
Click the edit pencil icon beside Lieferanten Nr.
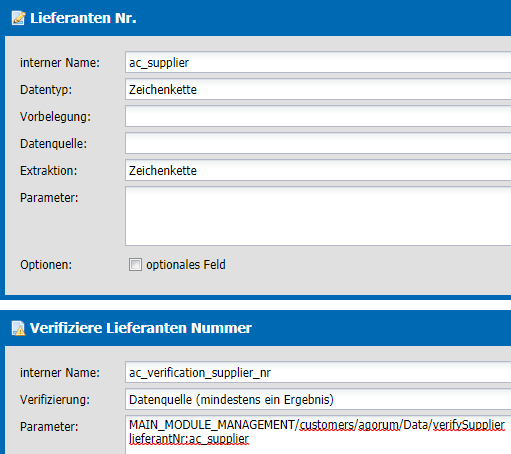[19, 18]
